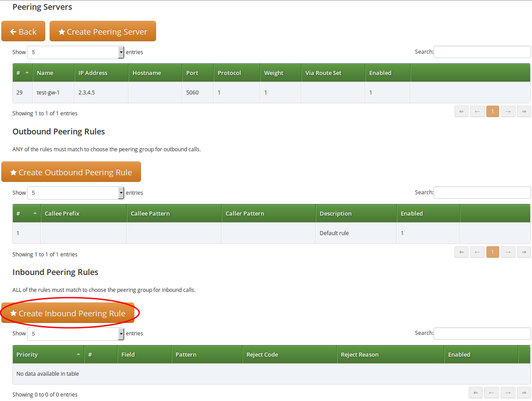Click the Search field above Peering Servers table
Image resolution: width=532 pixels, height=401 pixels.
(x=482, y=51)
